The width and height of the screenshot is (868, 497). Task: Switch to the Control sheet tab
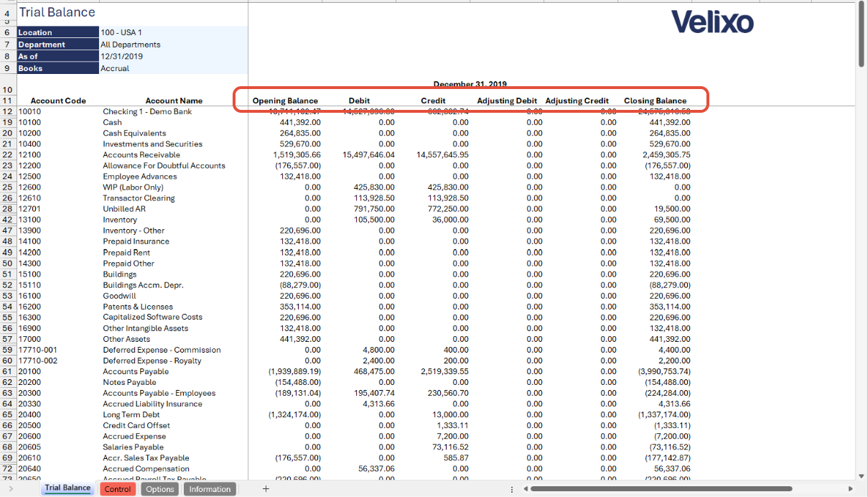118,489
